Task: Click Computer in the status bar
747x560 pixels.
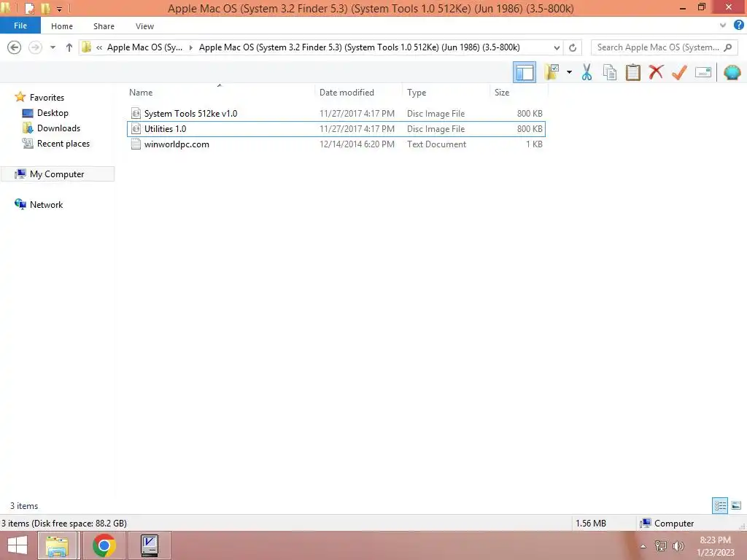Action: [667, 523]
